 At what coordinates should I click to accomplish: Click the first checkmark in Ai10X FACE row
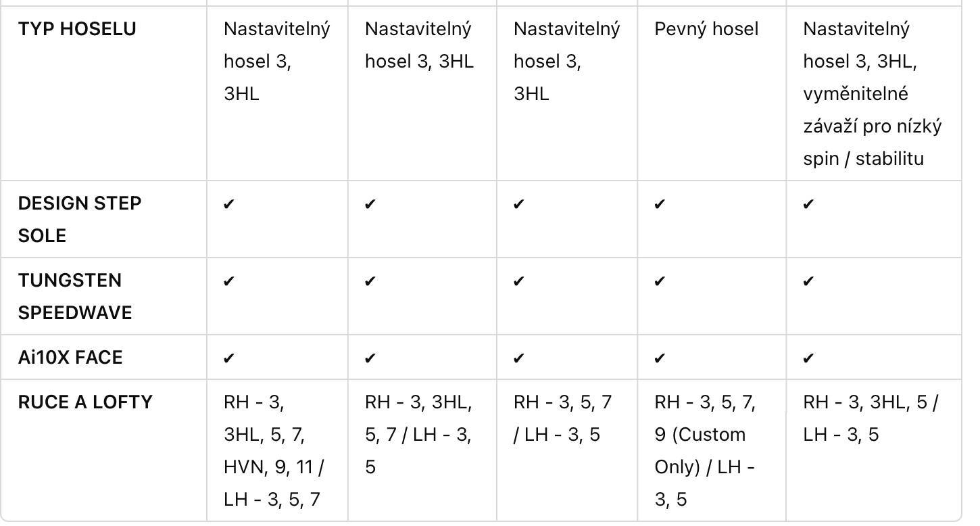228,358
